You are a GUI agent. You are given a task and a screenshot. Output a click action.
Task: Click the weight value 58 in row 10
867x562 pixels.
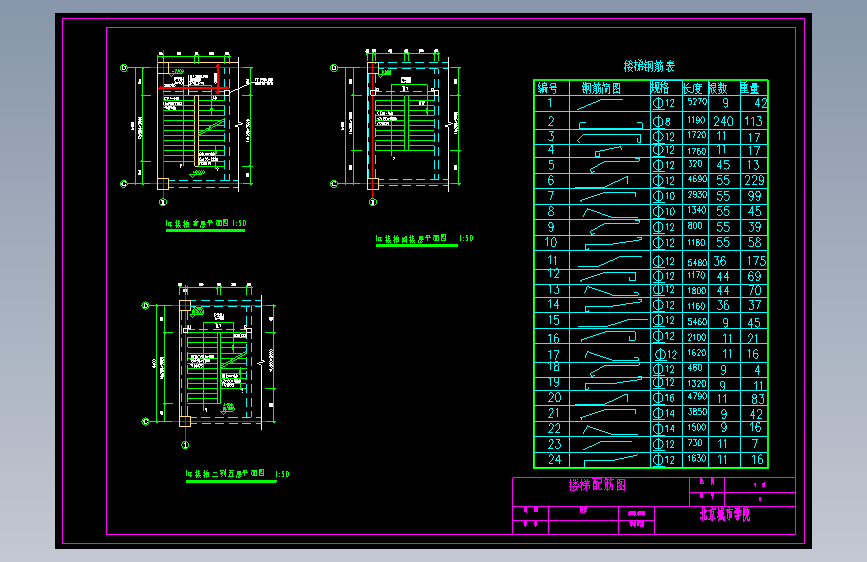click(x=754, y=242)
